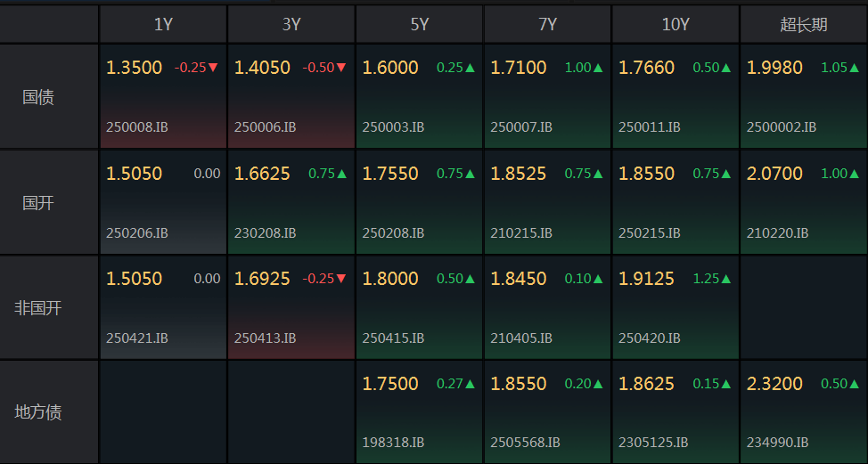
Task: Click the green arrow beside 0.50 in 地方债 超长期
Action: pyautogui.click(x=854, y=384)
